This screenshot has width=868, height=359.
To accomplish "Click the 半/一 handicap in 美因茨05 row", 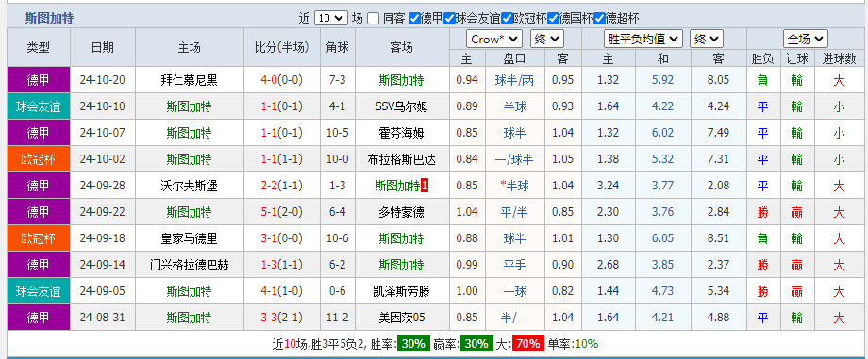I will pos(514,318).
